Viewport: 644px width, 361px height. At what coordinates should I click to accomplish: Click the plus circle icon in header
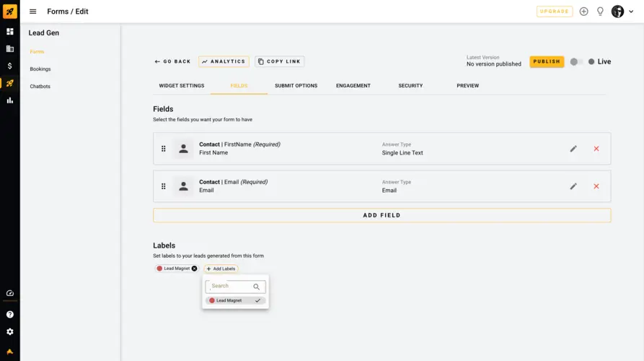coord(583,12)
